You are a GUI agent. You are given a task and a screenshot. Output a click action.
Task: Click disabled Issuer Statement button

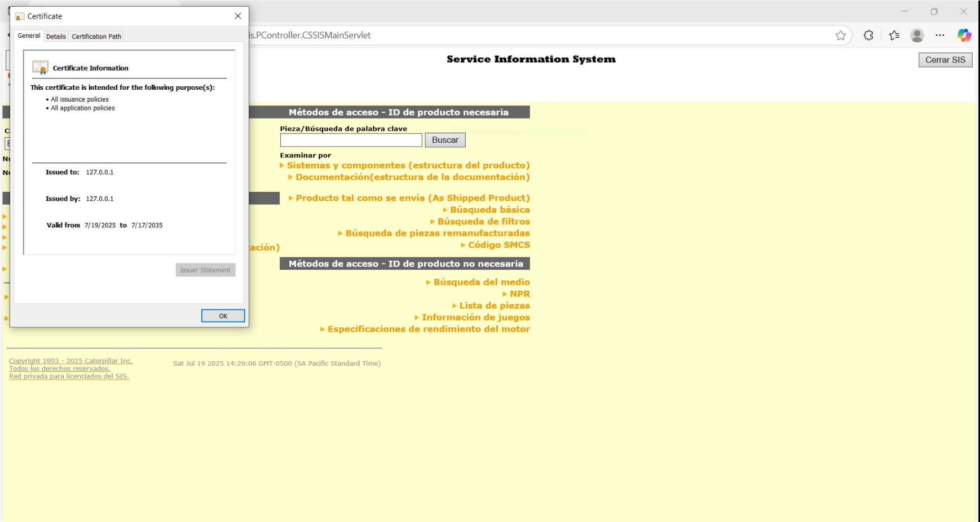pyautogui.click(x=205, y=270)
